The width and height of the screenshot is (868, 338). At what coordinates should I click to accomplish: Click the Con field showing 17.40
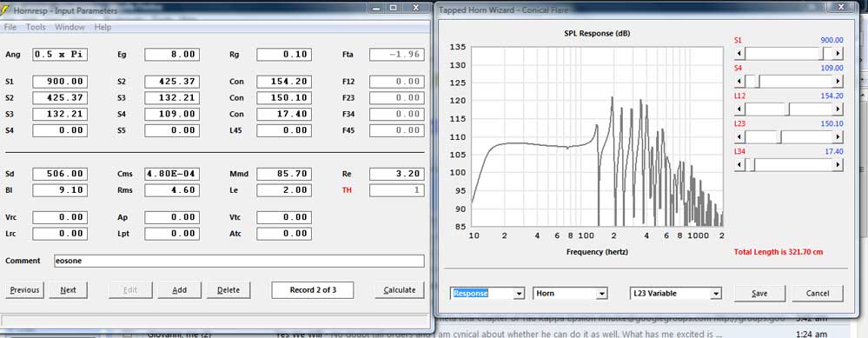click(284, 114)
